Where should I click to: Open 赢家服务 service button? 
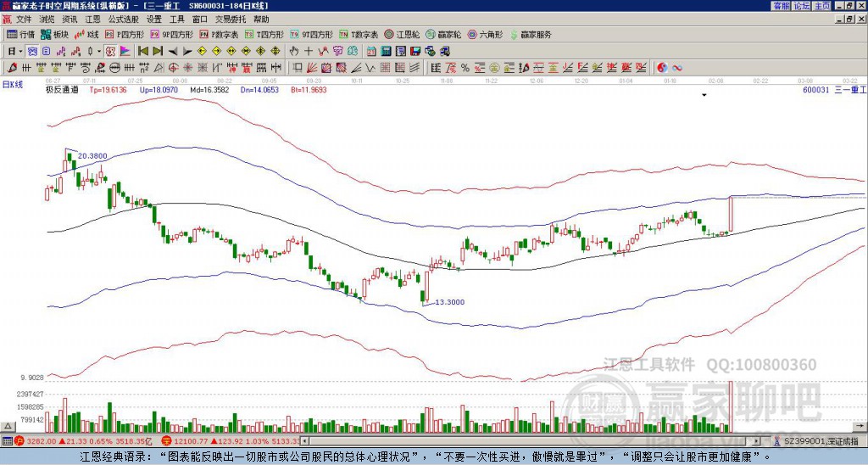tap(531, 34)
